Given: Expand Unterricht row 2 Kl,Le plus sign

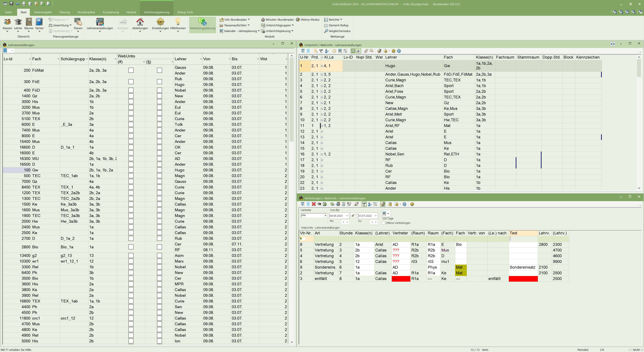Looking at the screenshot, I should [x=322, y=74].
